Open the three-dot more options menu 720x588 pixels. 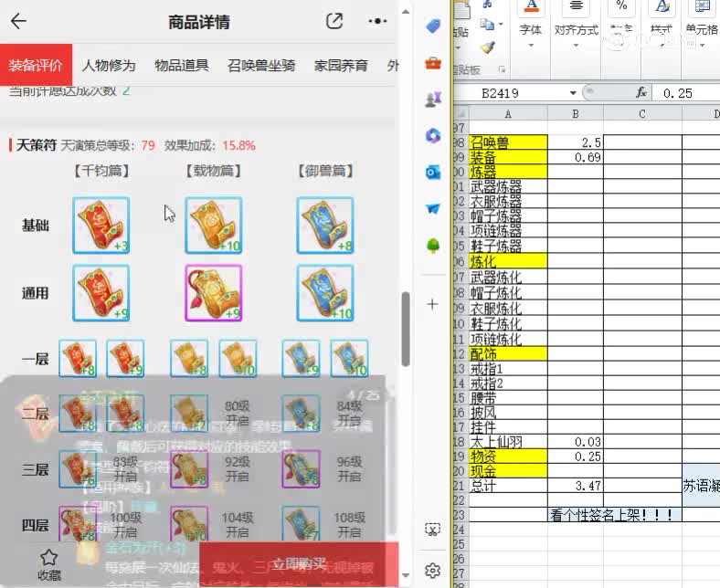[x=377, y=21]
